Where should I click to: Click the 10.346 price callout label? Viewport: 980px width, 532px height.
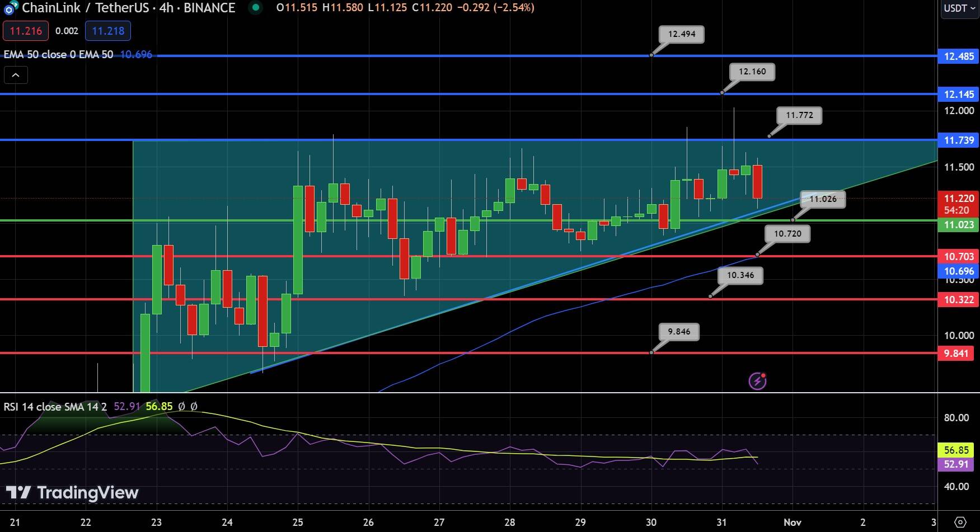pos(740,275)
